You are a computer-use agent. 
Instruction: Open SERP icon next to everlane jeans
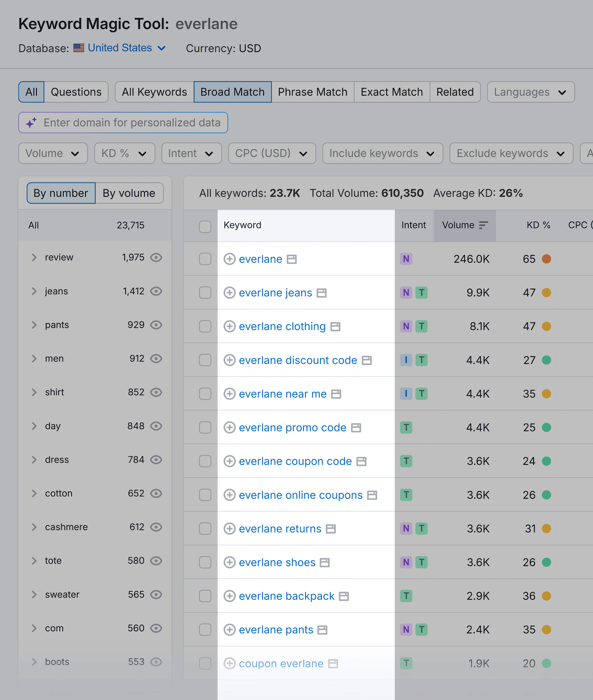tap(321, 293)
